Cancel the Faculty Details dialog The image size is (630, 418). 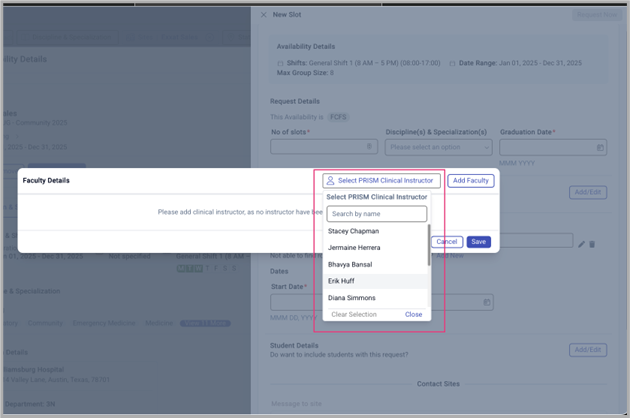click(447, 242)
